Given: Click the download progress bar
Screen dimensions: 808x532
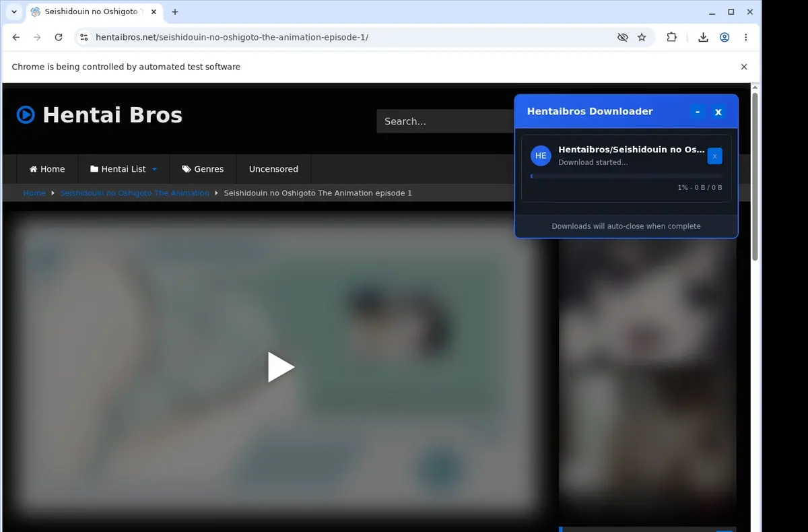Looking at the screenshot, I should [x=626, y=176].
